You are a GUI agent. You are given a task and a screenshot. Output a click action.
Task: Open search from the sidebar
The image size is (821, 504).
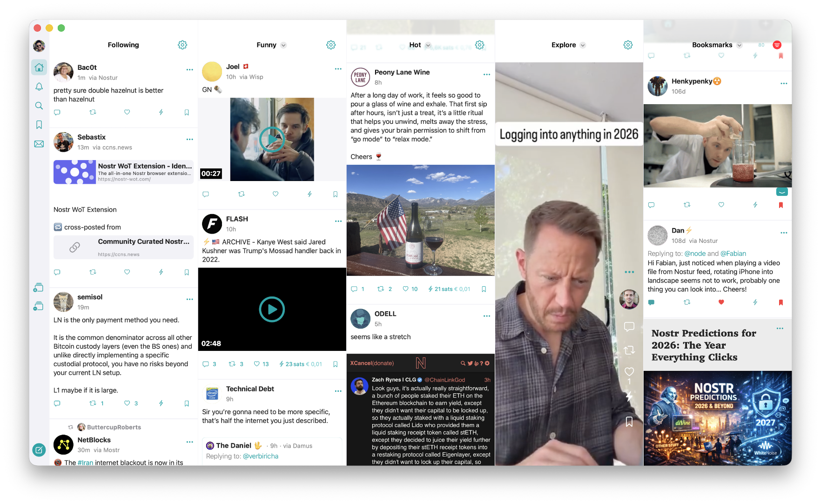[39, 106]
